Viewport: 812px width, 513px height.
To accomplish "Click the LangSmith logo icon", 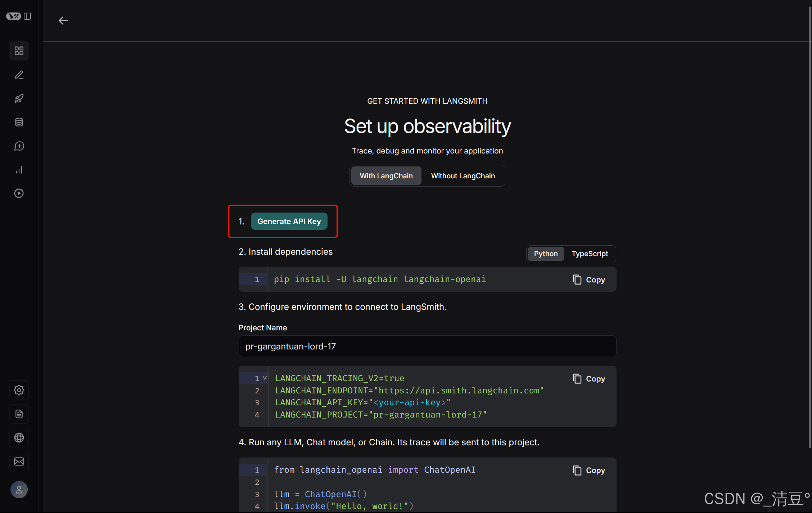I will click(14, 16).
